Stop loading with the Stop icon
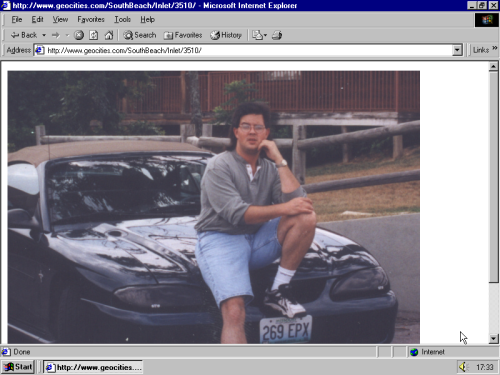The height and width of the screenshot is (375, 500). pos(79,35)
